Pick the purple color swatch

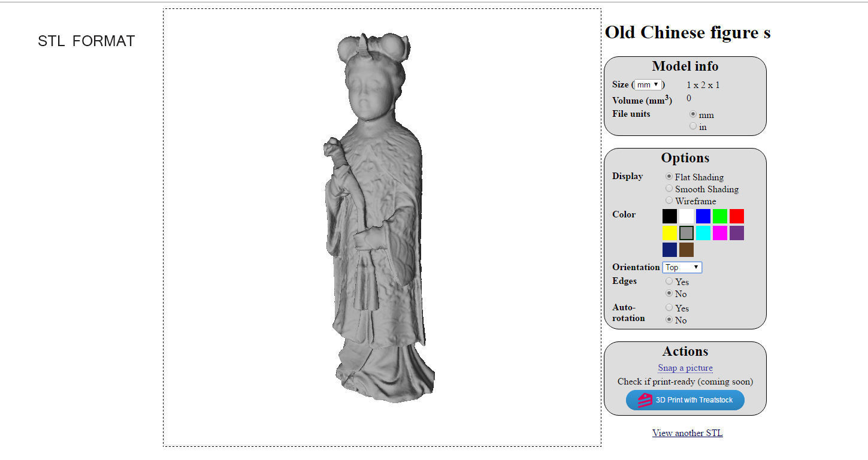(x=737, y=233)
